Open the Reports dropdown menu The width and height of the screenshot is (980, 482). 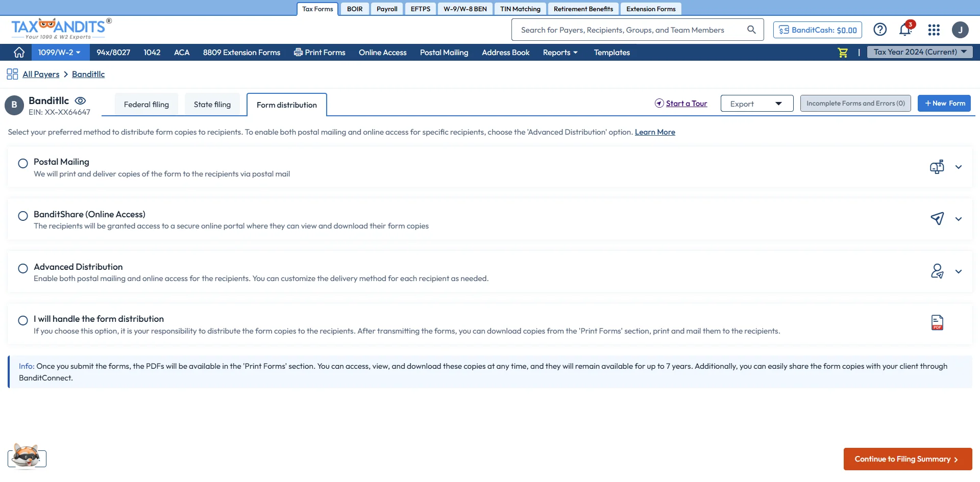560,53
